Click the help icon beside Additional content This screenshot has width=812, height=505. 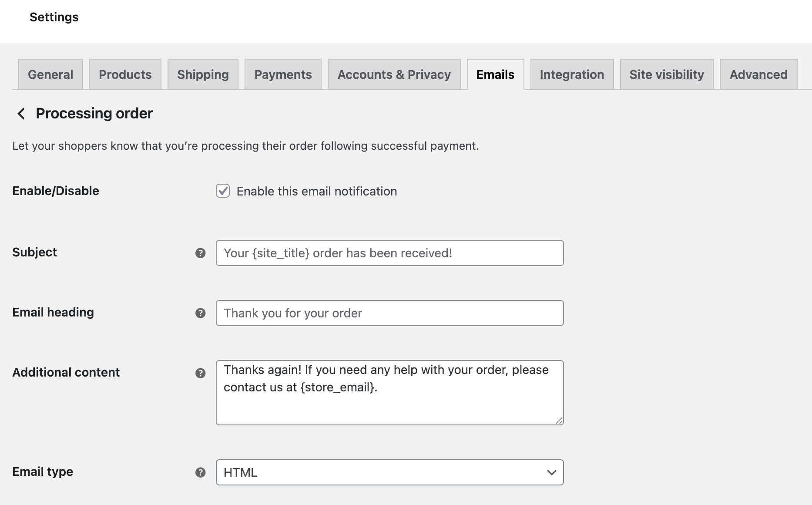pyautogui.click(x=201, y=373)
